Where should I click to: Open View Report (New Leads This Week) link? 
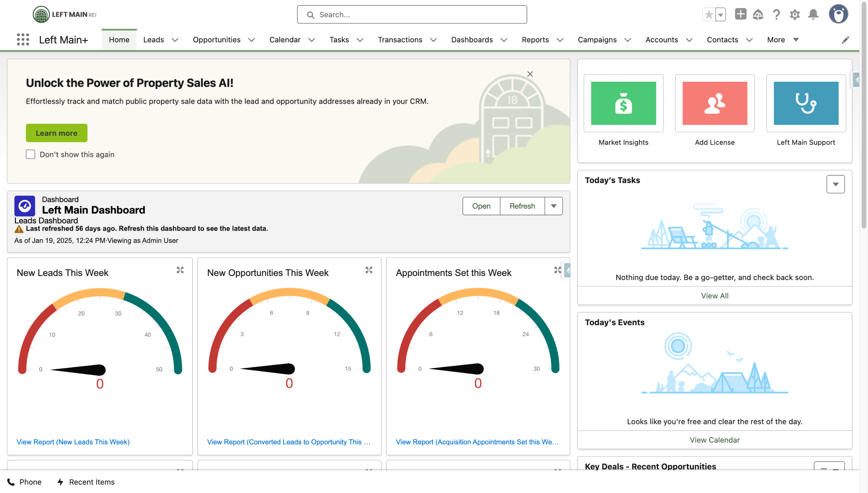point(73,442)
